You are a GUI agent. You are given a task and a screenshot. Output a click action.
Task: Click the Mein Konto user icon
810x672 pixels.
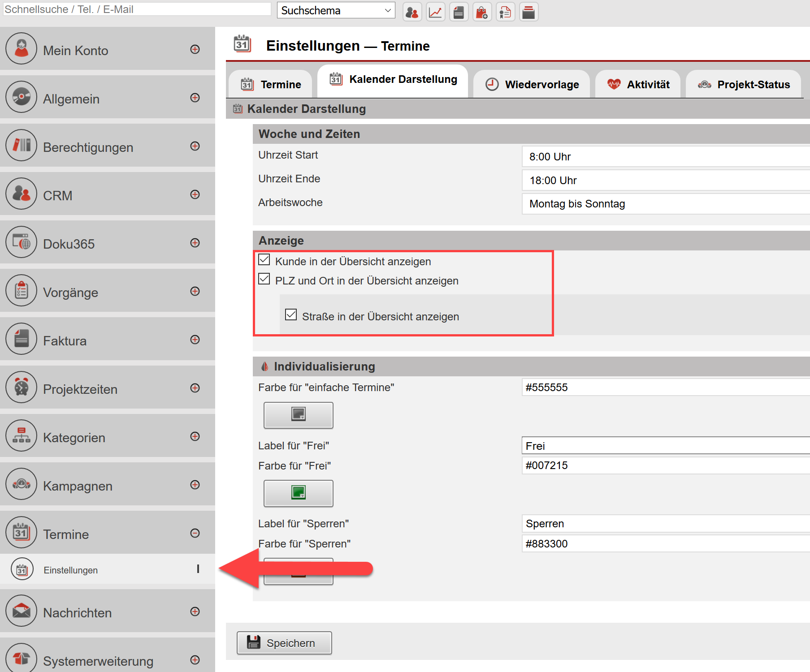click(21, 48)
